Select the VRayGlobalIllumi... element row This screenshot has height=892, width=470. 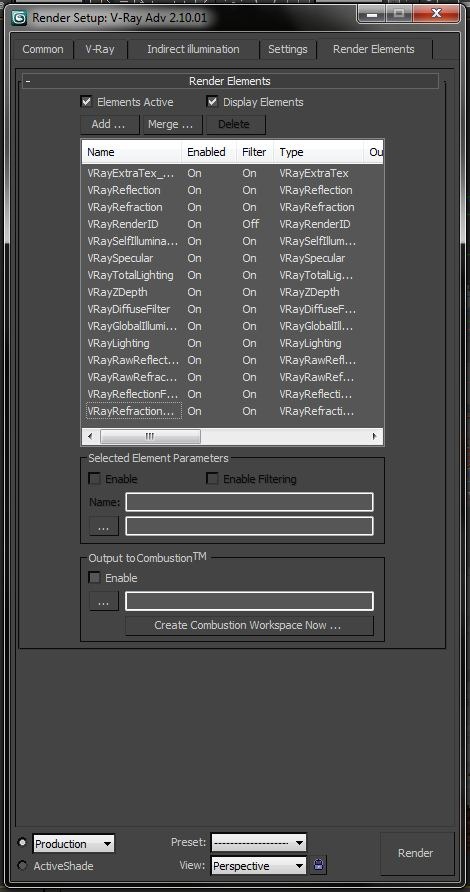coord(232,327)
